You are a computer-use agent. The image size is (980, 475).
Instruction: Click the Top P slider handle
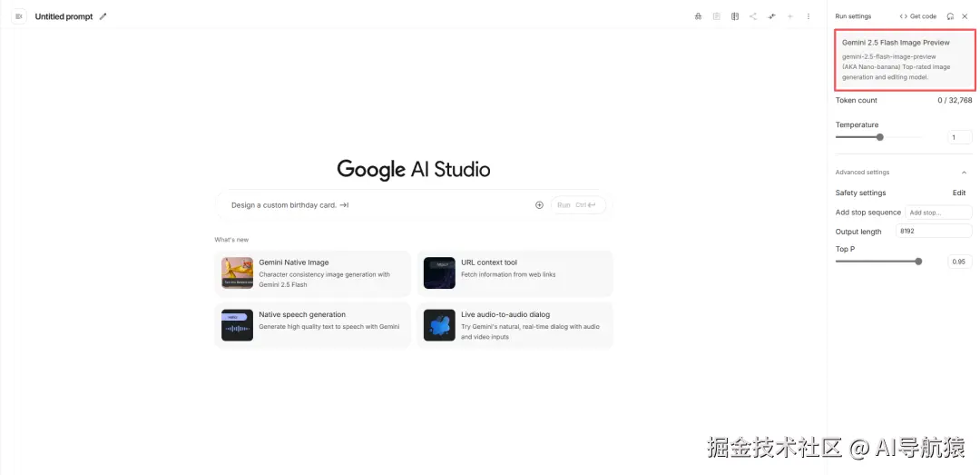click(918, 262)
